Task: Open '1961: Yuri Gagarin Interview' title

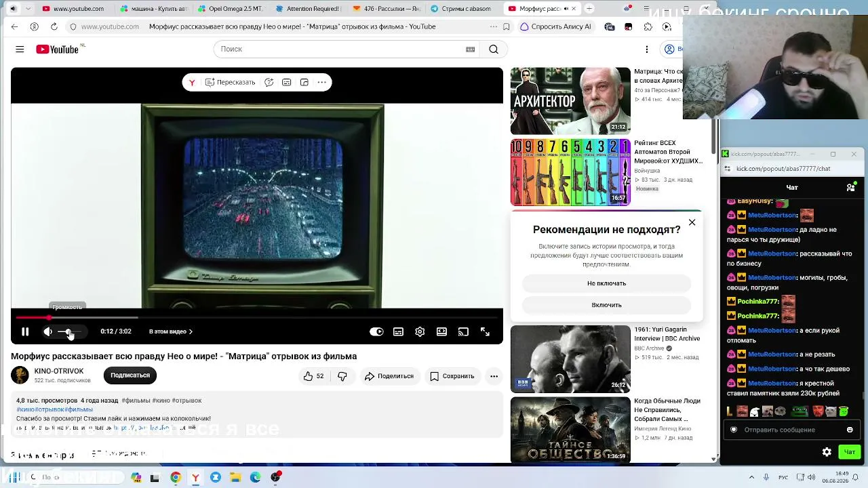Action: pos(667,334)
